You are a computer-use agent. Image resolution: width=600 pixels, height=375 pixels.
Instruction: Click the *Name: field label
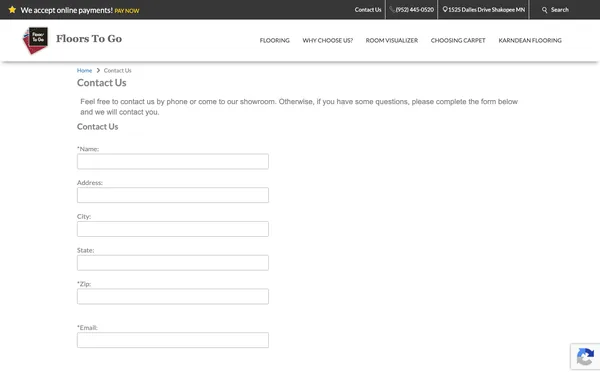pos(88,149)
